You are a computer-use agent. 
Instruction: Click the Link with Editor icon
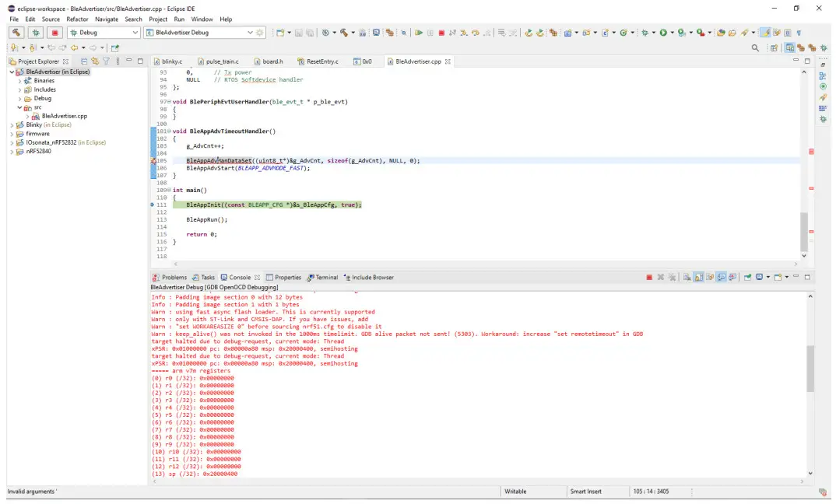(x=95, y=61)
